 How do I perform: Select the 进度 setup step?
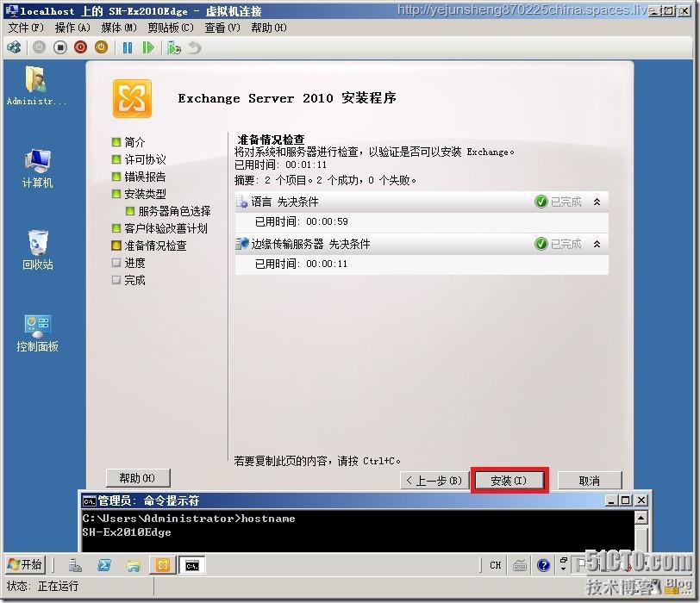coord(129,263)
